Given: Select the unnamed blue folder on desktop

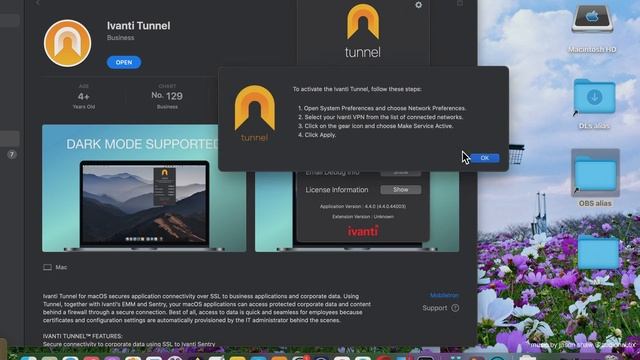Looking at the screenshot, I should (598, 252).
